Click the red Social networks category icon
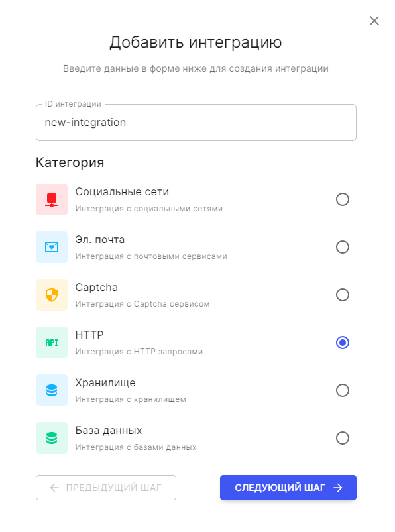 [52, 199]
